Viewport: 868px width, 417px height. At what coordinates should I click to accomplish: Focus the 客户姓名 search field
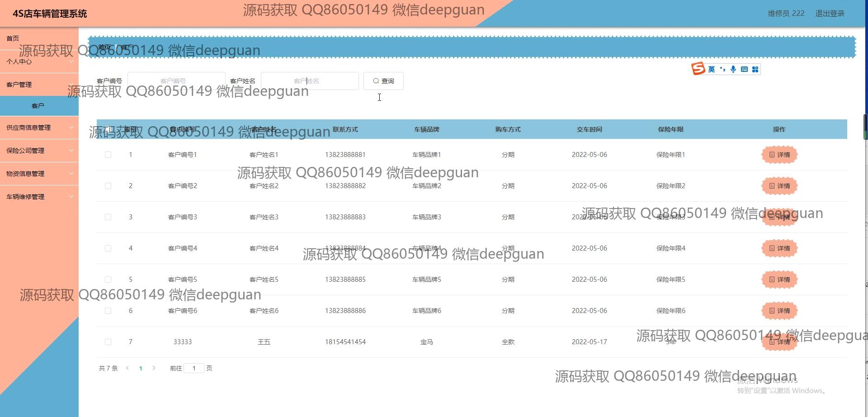click(x=310, y=81)
